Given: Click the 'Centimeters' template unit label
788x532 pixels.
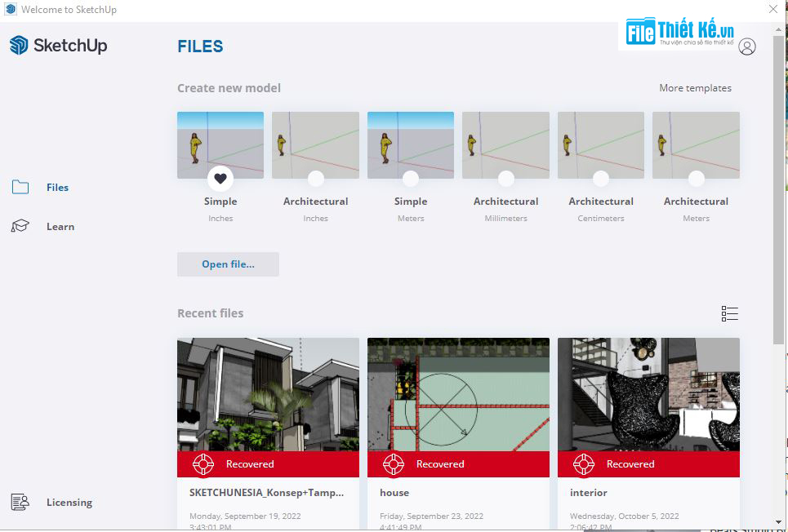Looking at the screenshot, I should pos(600,218).
